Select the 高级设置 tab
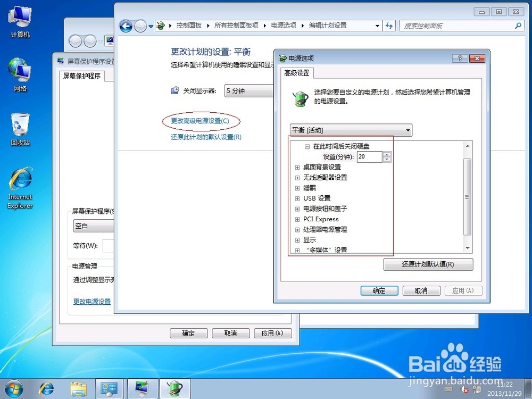This screenshot has width=532, height=399. point(297,73)
